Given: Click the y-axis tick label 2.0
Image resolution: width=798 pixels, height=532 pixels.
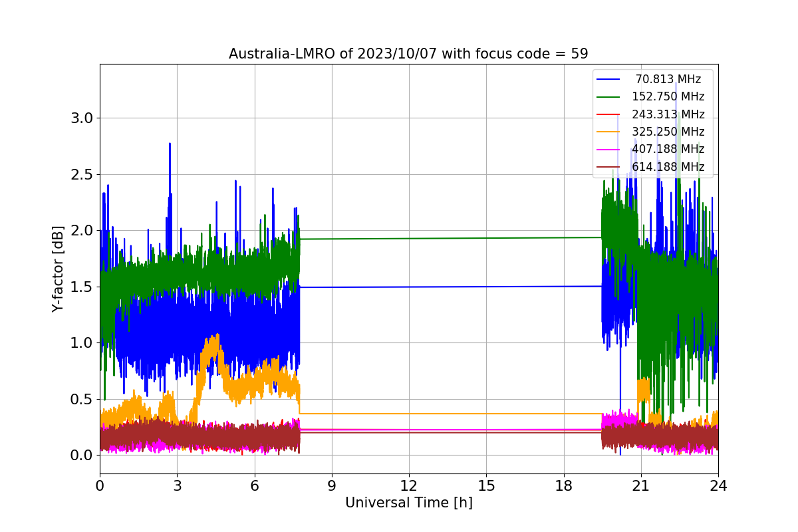Looking at the screenshot, I should 82,231.
